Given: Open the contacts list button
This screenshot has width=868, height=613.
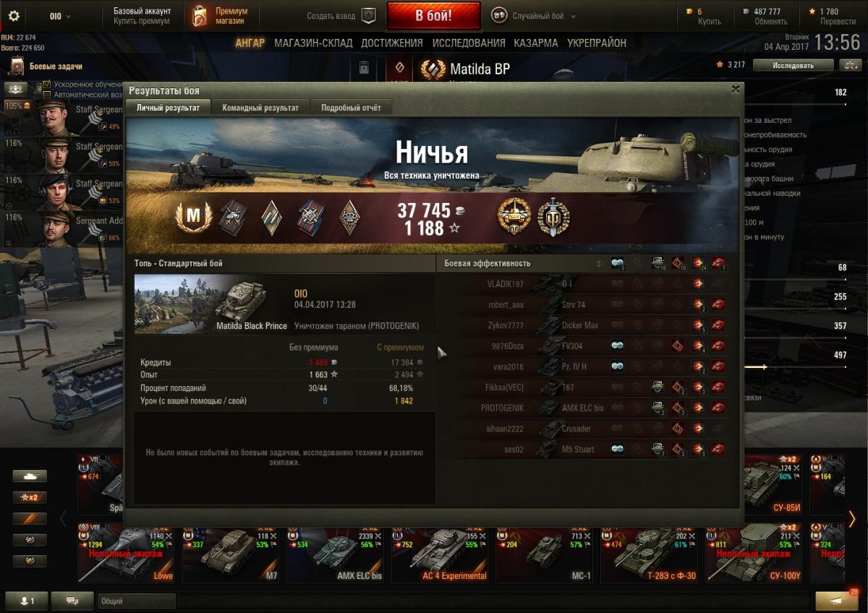Looking at the screenshot, I should [x=26, y=601].
